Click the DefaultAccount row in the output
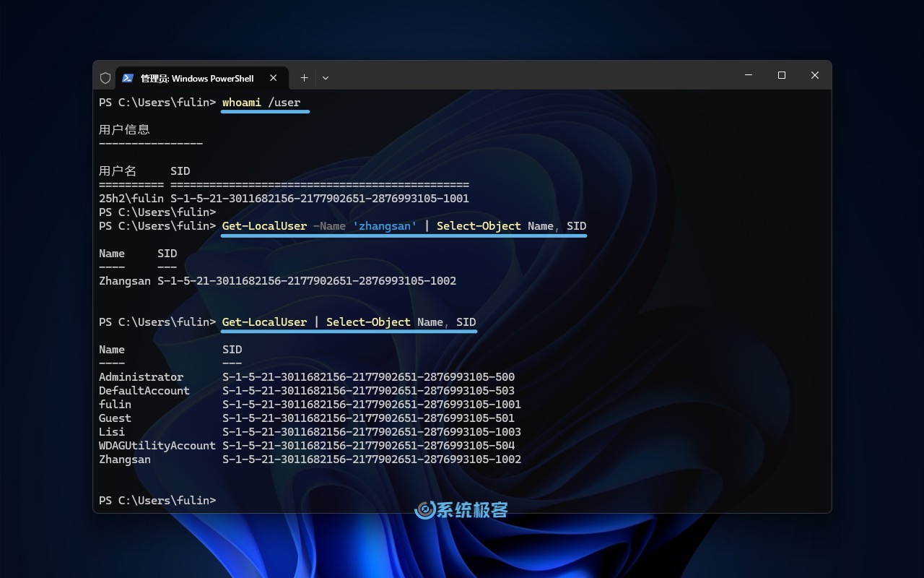The height and width of the screenshot is (578, 924). (144, 390)
